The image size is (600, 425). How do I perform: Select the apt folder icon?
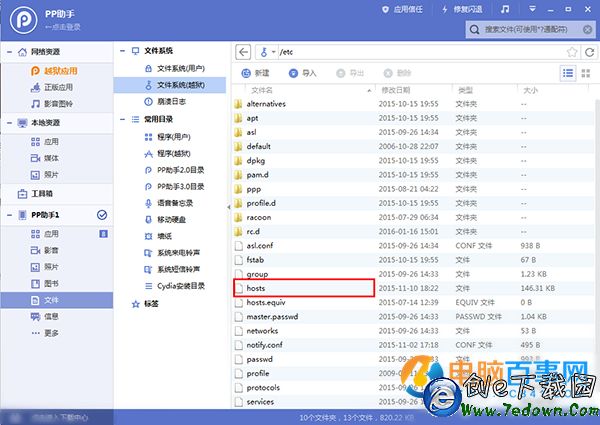pyautogui.click(x=238, y=118)
